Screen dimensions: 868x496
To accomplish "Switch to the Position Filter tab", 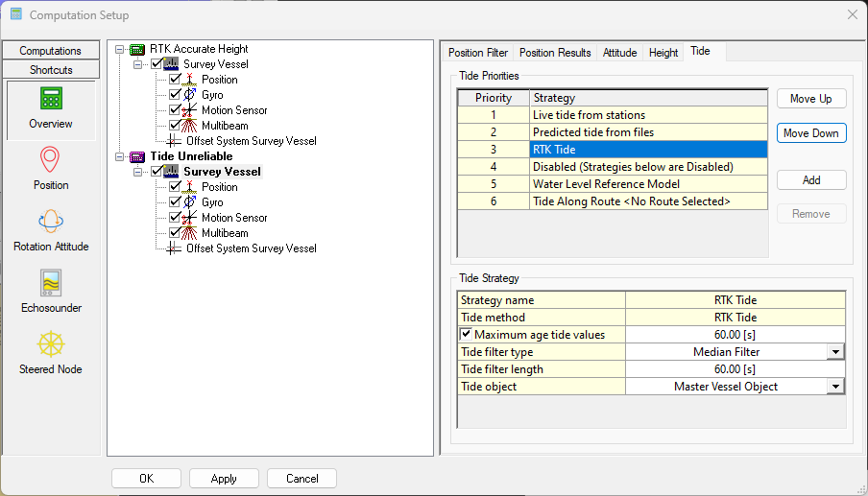I will point(478,53).
